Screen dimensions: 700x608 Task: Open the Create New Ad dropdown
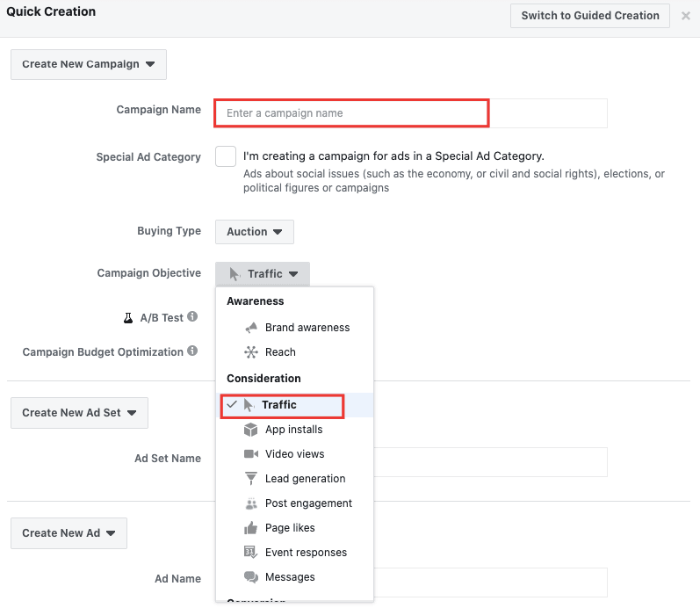(x=69, y=533)
